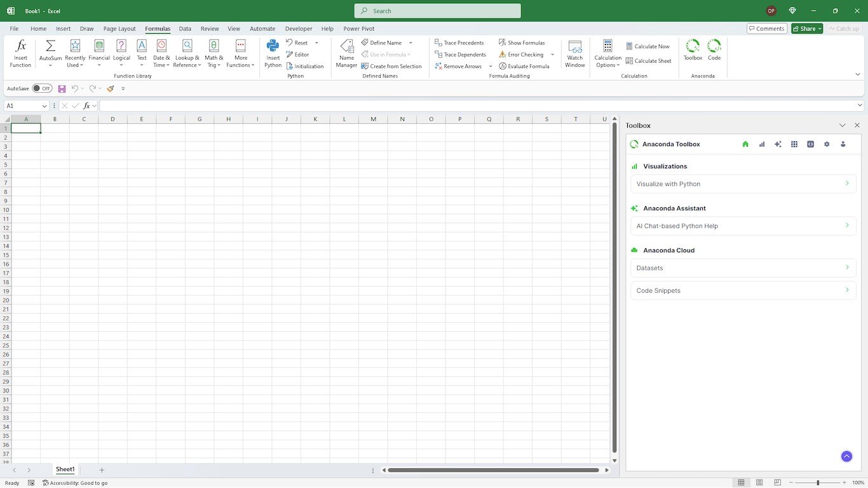Open Text functions library
Viewport: 868px width, 488px height.
coord(142,53)
